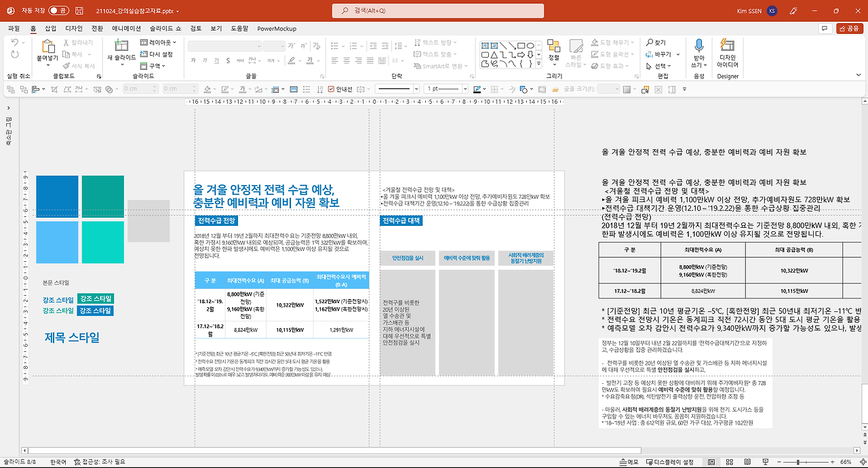This screenshot has height=468, width=868.
Task: Open the File (파일) tab
Action: click(x=14, y=28)
